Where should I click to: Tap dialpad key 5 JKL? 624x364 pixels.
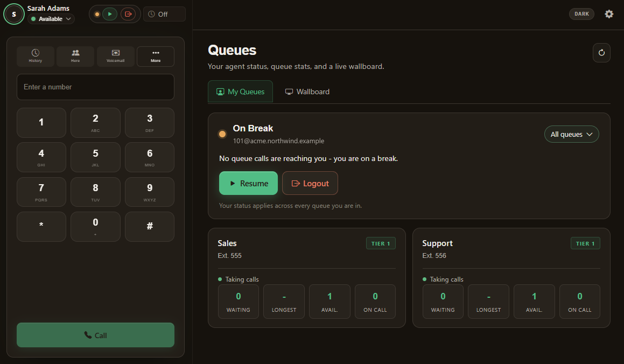[x=95, y=157]
